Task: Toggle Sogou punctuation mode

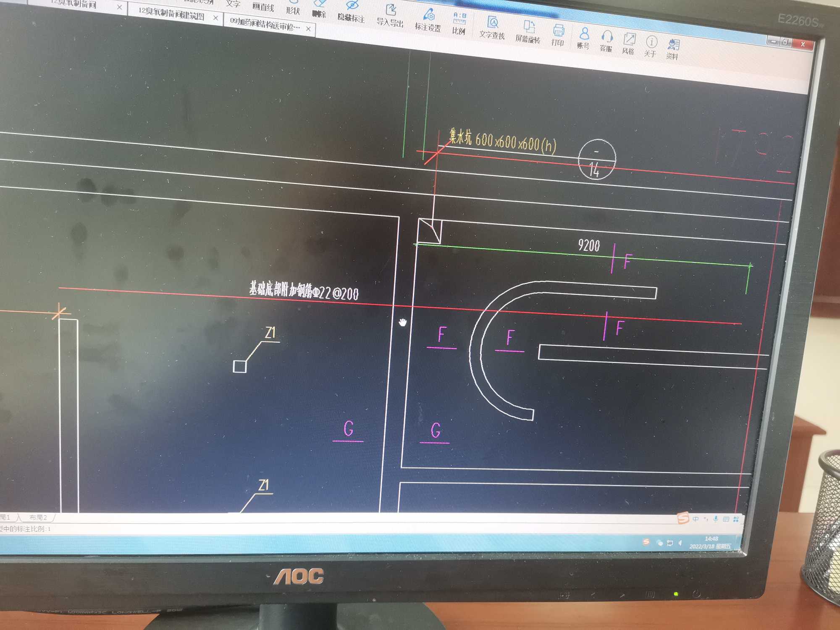Action: [706, 519]
